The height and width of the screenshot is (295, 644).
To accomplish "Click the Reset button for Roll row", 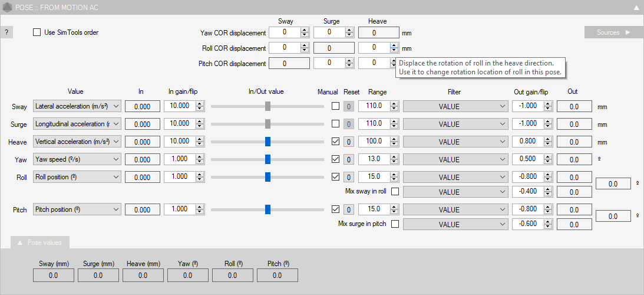I will point(348,177).
